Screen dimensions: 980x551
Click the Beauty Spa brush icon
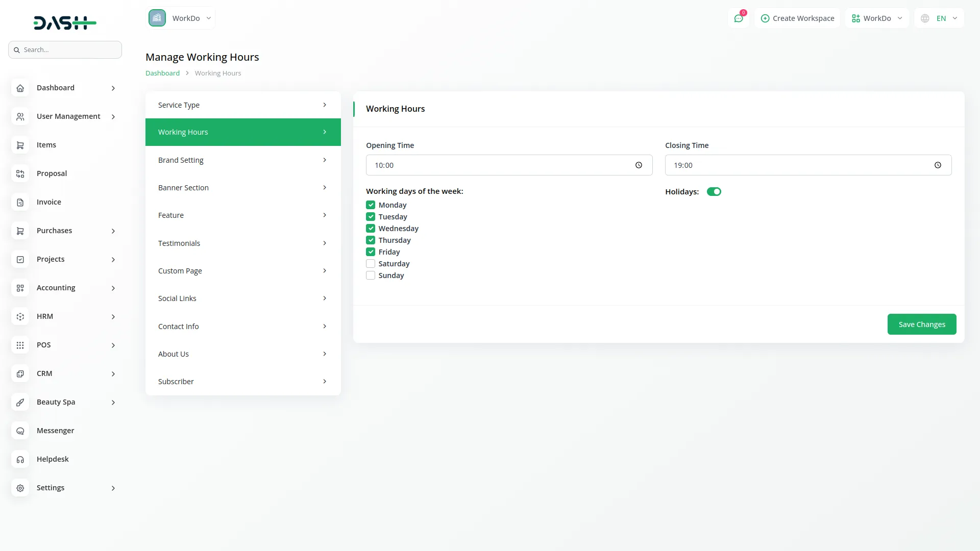(x=20, y=402)
